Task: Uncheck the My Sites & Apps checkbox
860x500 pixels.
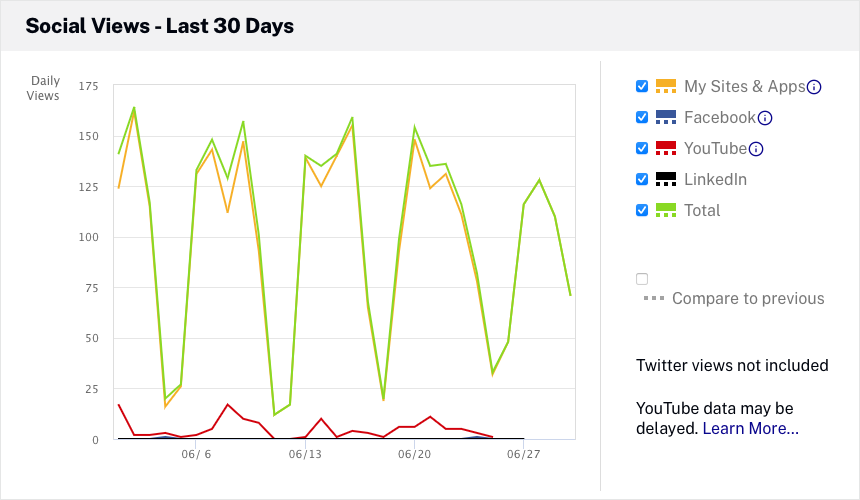Action: point(642,86)
